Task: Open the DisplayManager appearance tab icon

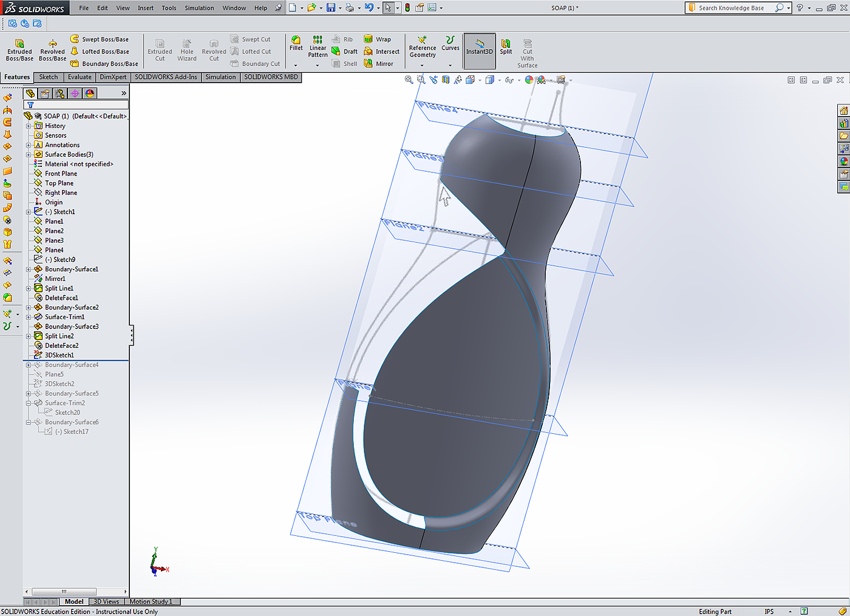Action: 90,93
